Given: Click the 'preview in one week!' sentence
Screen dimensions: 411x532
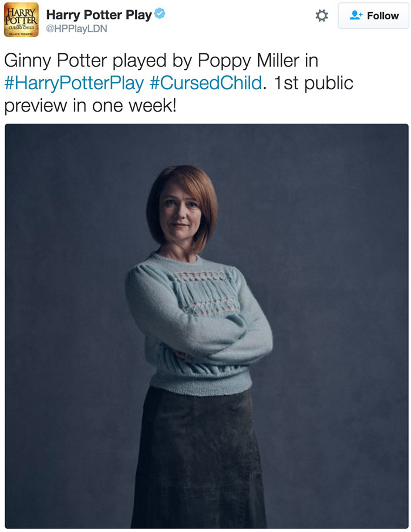Looking at the screenshot, I should 90,106.
